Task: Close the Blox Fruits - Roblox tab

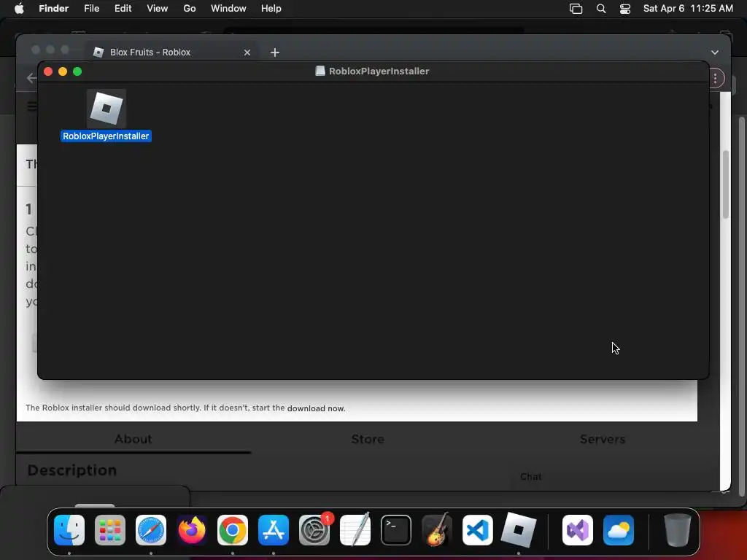Action: (x=247, y=52)
